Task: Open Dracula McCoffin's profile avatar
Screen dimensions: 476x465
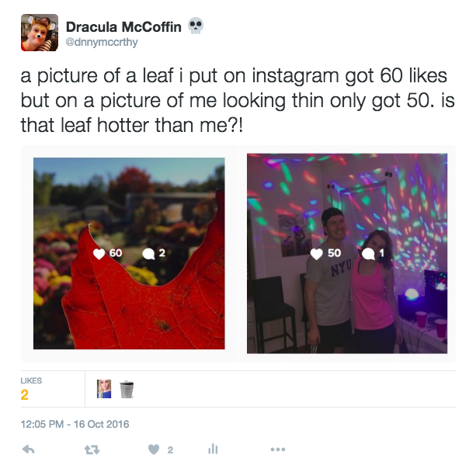Action: tap(40, 33)
